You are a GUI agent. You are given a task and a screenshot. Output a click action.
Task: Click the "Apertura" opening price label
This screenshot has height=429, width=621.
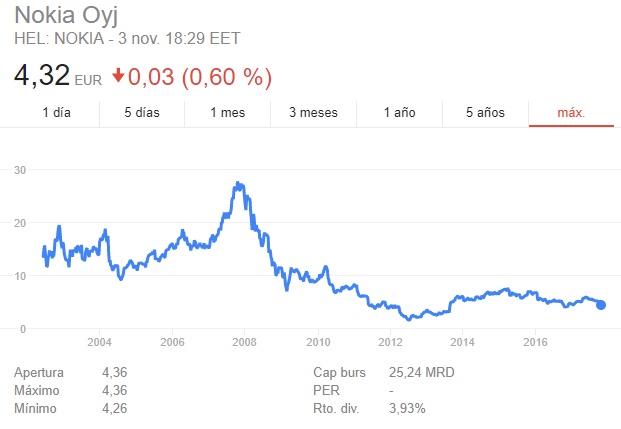(39, 373)
